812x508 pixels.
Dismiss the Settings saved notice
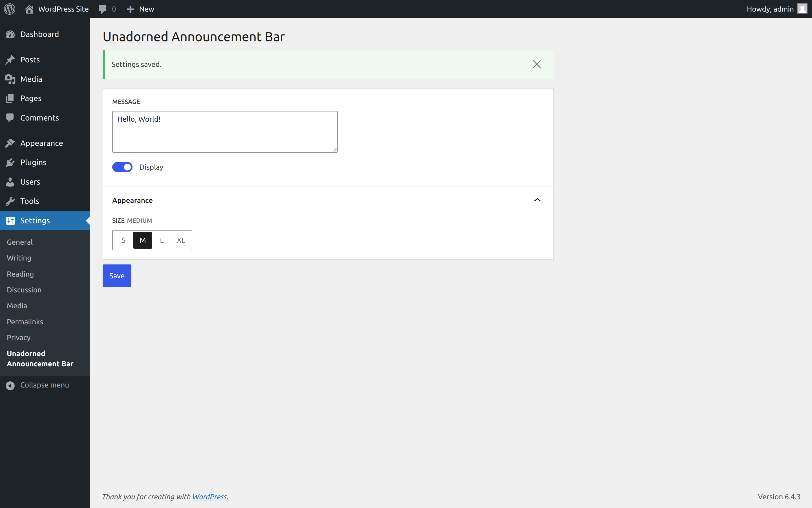click(537, 64)
